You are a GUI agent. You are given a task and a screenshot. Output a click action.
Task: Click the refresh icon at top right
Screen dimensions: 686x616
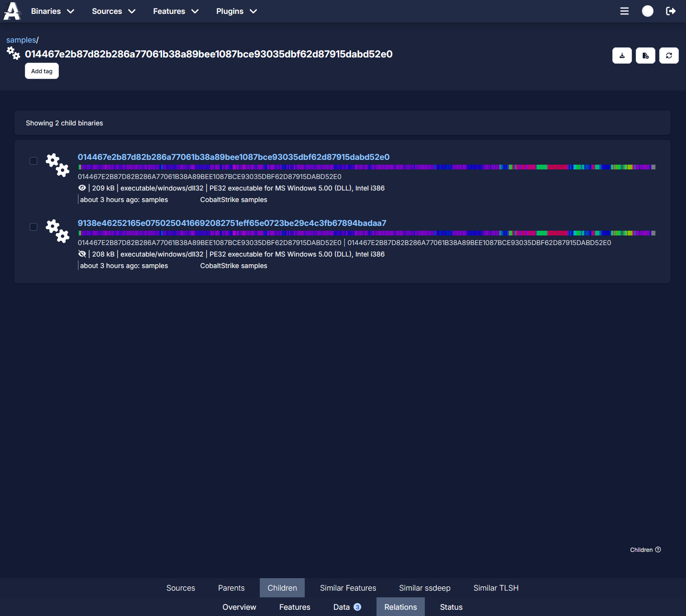[669, 56]
